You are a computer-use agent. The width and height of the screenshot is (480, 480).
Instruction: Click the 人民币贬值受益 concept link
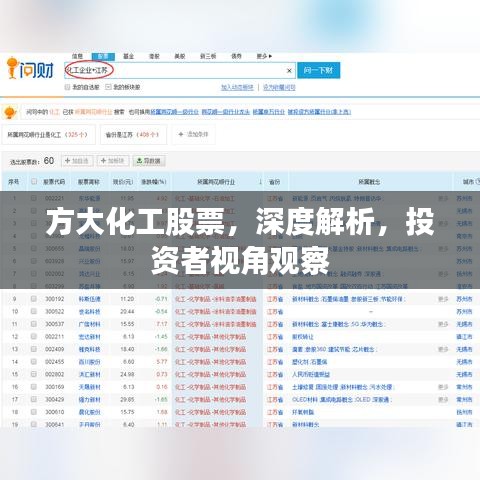[x=311, y=375]
